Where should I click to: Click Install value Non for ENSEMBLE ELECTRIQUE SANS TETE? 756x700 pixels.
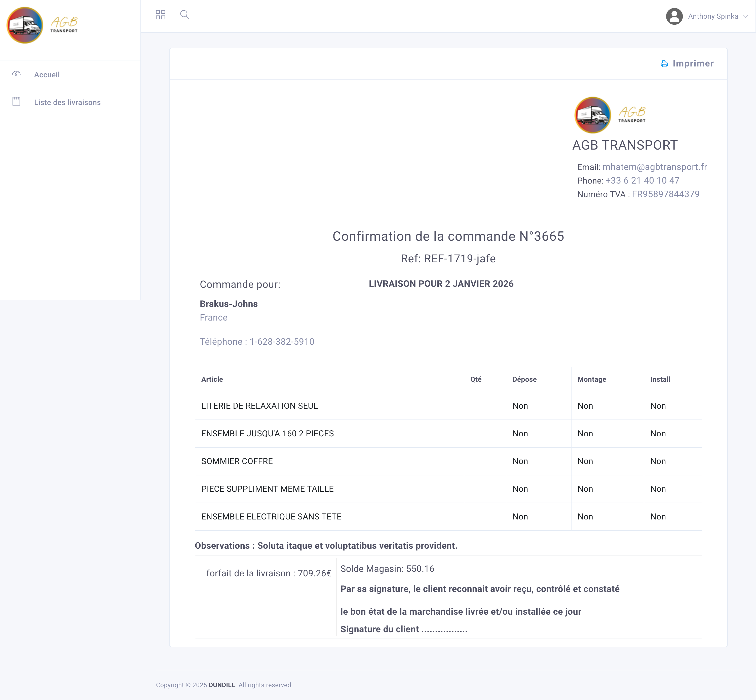click(x=658, y=516)
